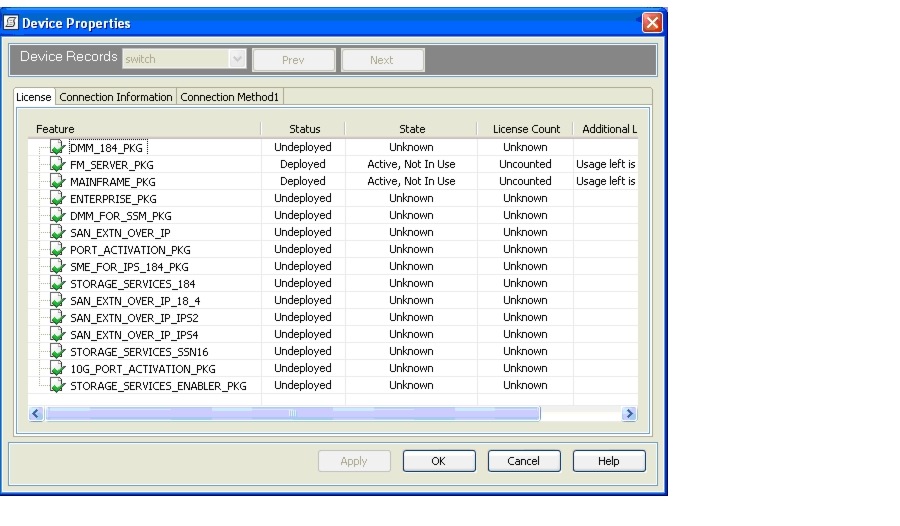Click the FM_SERVER_PKG feature icon
Viewport: 900px width, 526px height.
pyautogui.click(x=57, y=165)
